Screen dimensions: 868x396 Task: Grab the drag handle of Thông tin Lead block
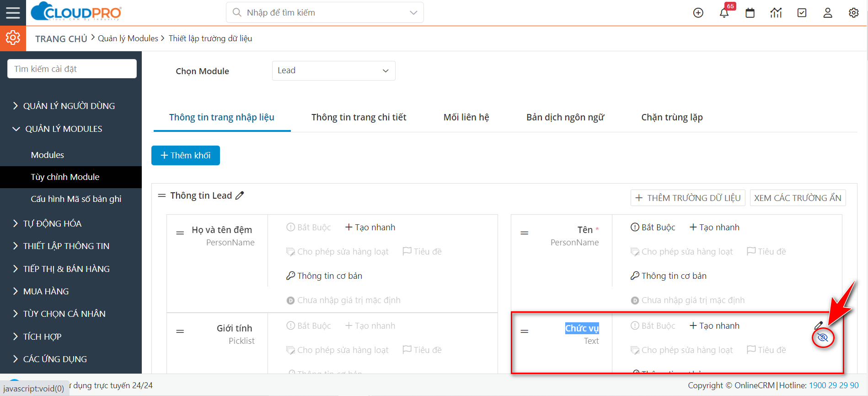coord(161,195)
